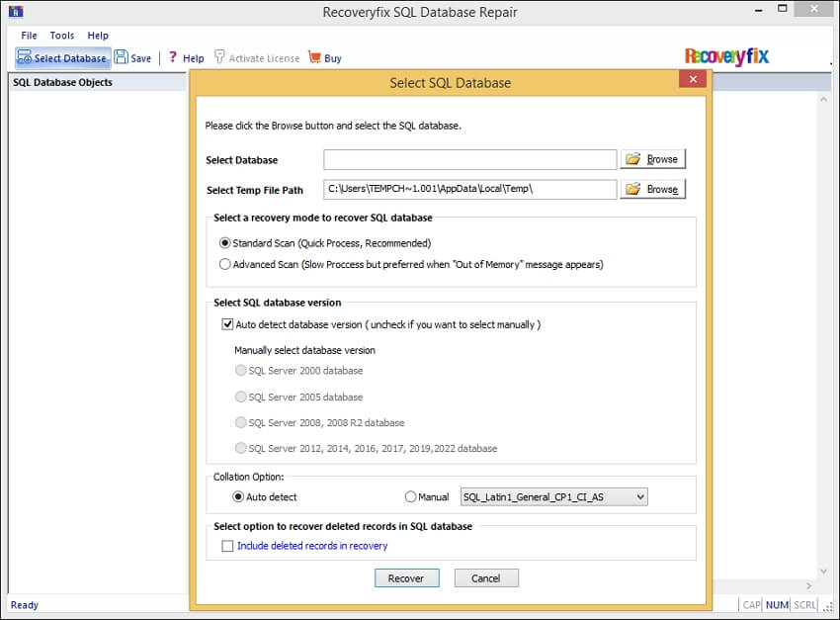Click the Save floppy disk toolbar button
Viewport: 840px width, 620px height.
point(132,58)
